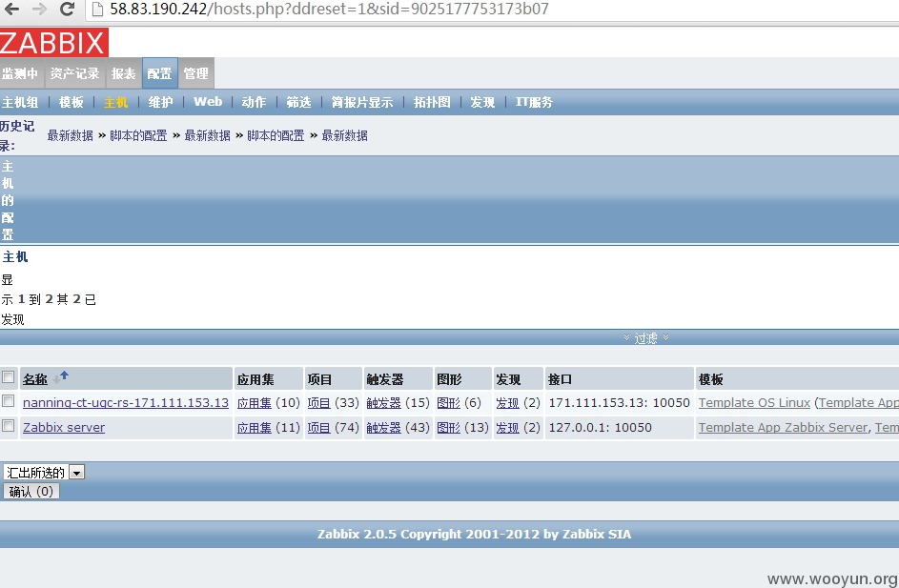Go to 维护 submenu

[x=160, y=102]
